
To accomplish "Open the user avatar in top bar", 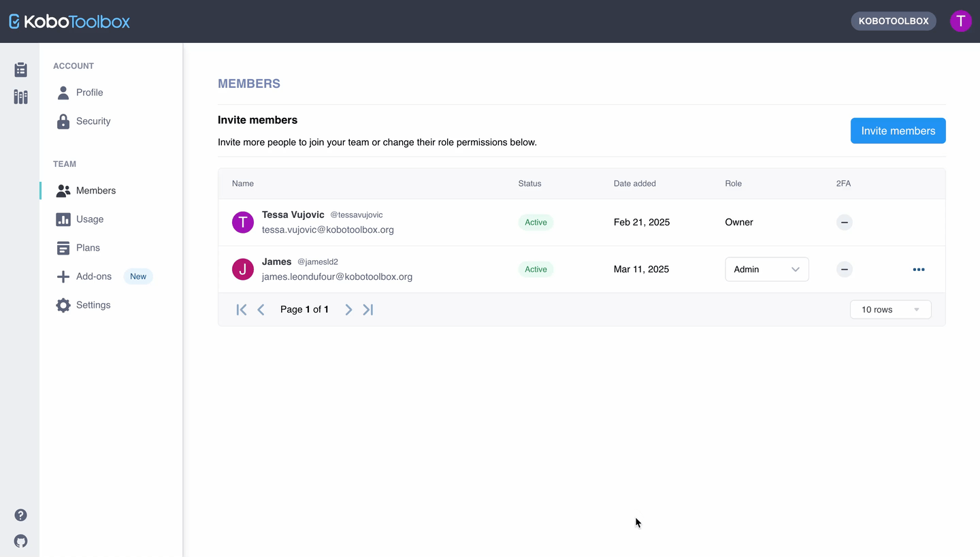I will tap(960, 21).
